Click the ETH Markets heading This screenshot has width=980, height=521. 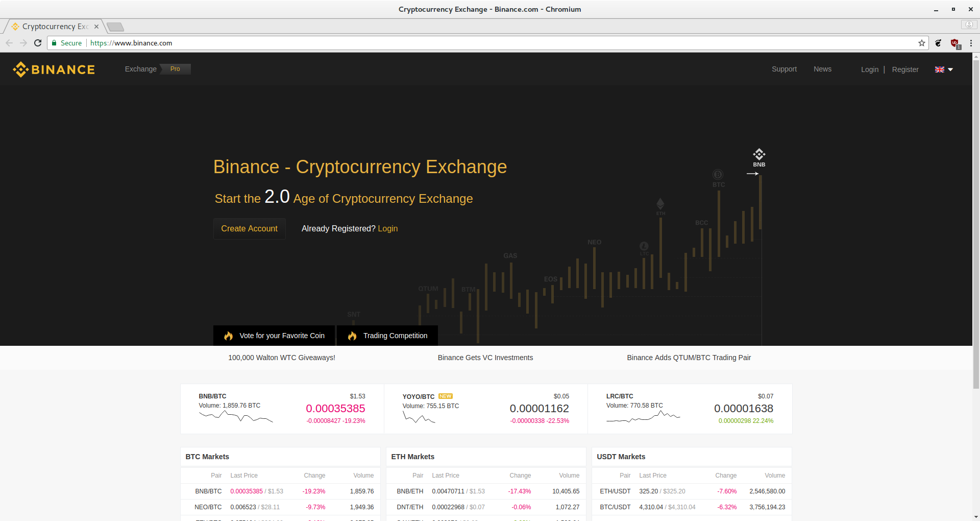[412, 457]
